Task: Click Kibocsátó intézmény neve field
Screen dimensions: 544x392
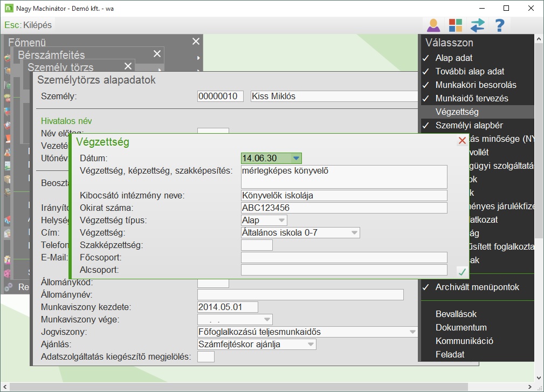Action: 344,195
